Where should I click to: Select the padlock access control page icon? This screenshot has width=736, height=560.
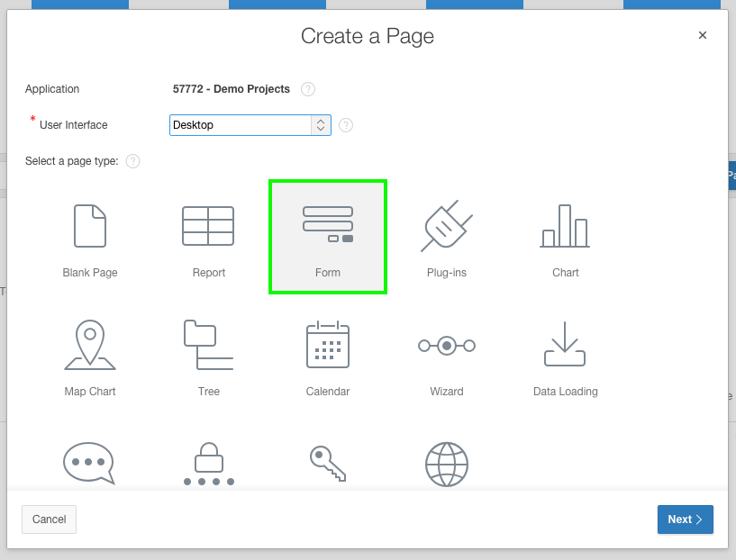point(208,464)
